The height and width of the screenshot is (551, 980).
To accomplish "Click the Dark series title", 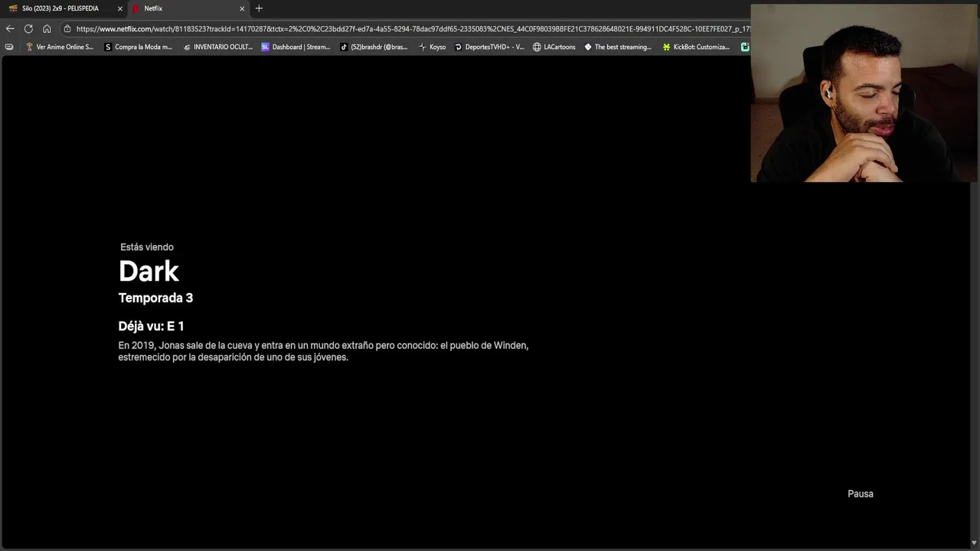I will click(149, 272).
